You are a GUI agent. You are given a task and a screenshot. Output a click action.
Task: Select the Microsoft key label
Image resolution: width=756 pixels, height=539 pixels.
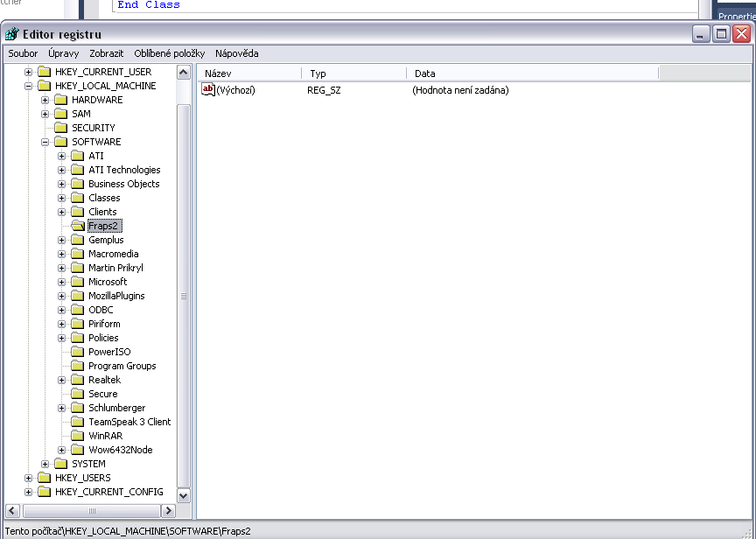click(x=108, y=282)
